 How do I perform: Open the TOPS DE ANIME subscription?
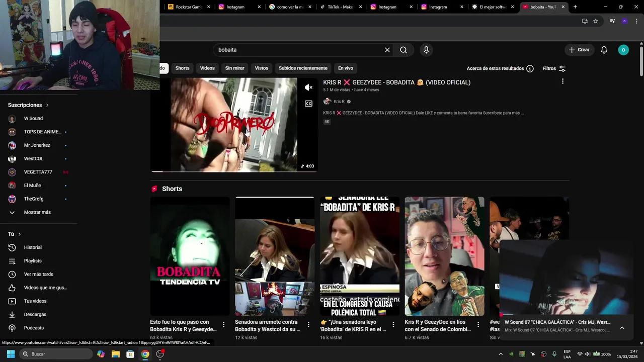click(x=38, y=132)
